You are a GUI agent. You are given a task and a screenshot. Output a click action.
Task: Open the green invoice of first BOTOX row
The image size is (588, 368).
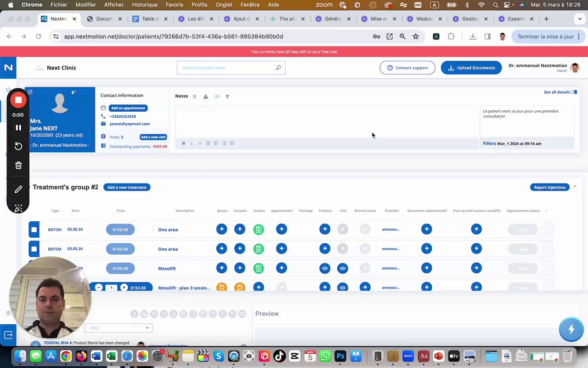(x=259, y=229)
